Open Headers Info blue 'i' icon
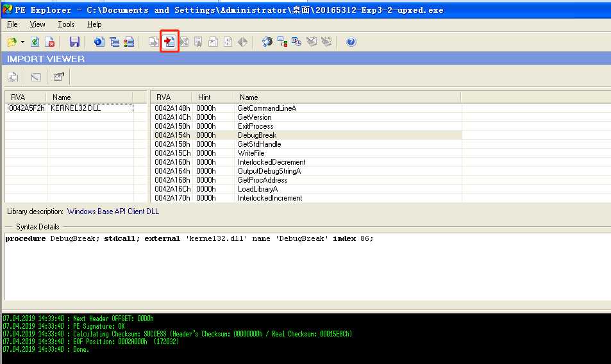611x364 pixels. click(99, 42)
